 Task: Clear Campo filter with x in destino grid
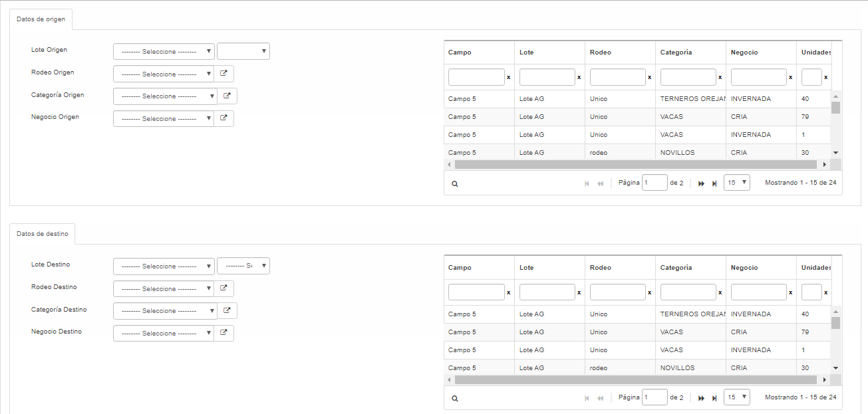(x=509, y=293)
